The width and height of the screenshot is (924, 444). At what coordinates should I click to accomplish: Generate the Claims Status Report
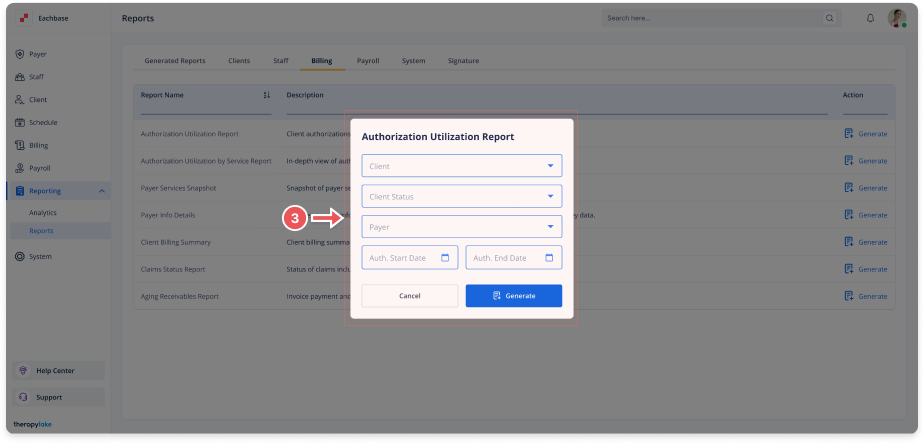pos(866,269)
